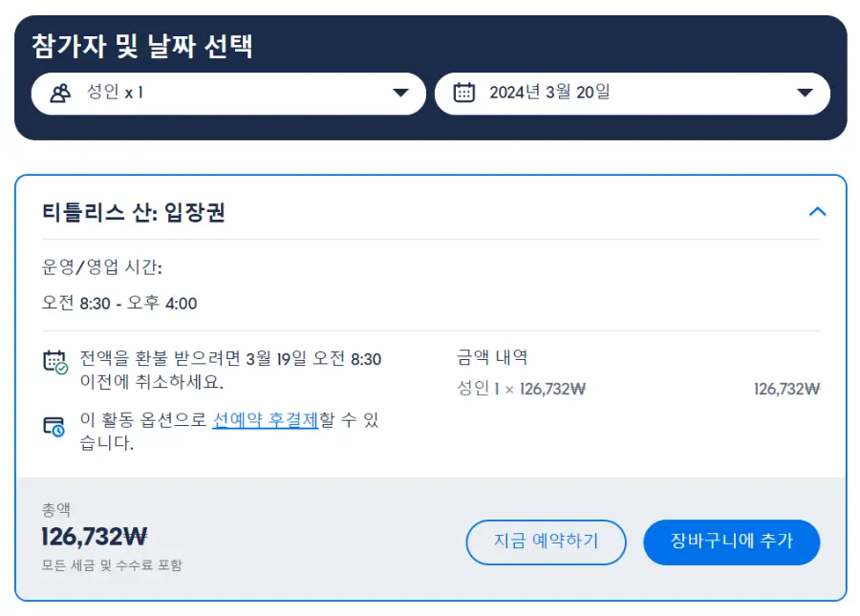Screen dimensions: 860x616
Task: Click the opening hours 오전 8:30 - 오후 4:00
Action: (119, 303)
